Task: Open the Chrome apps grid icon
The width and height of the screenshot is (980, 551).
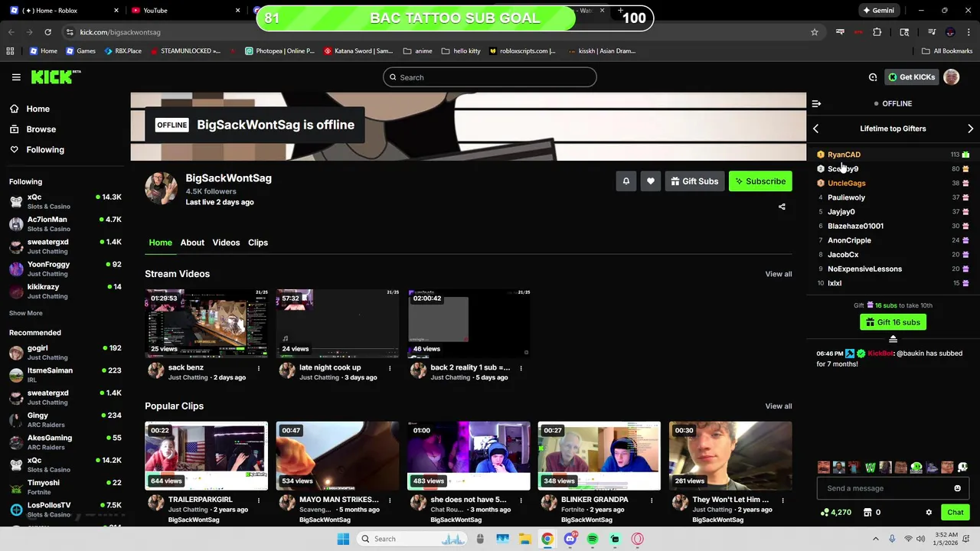Action: point(10,51)
